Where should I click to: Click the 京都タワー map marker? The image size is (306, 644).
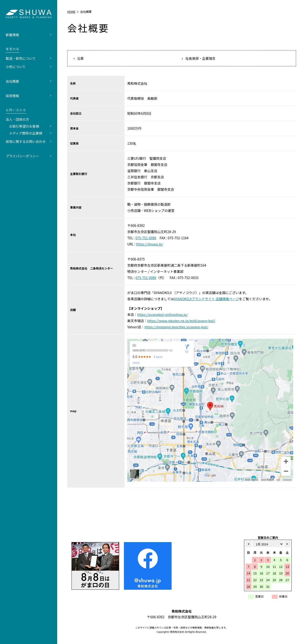click(183, 456)
